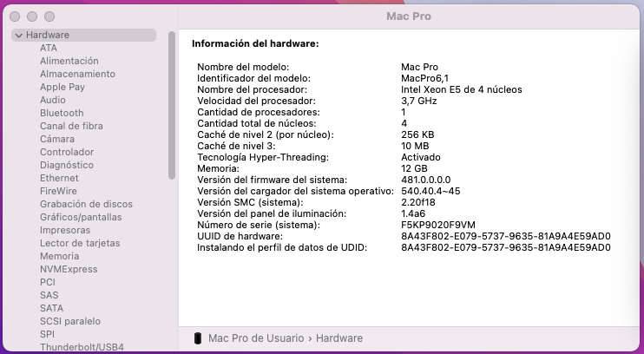Select Bluetooth in the sidebar
The width and height of the screenshot is (644, 354).
point(62,113)
